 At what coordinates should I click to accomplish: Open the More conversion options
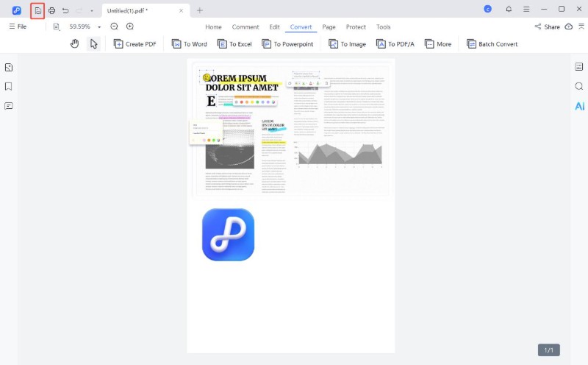point(438,44)
